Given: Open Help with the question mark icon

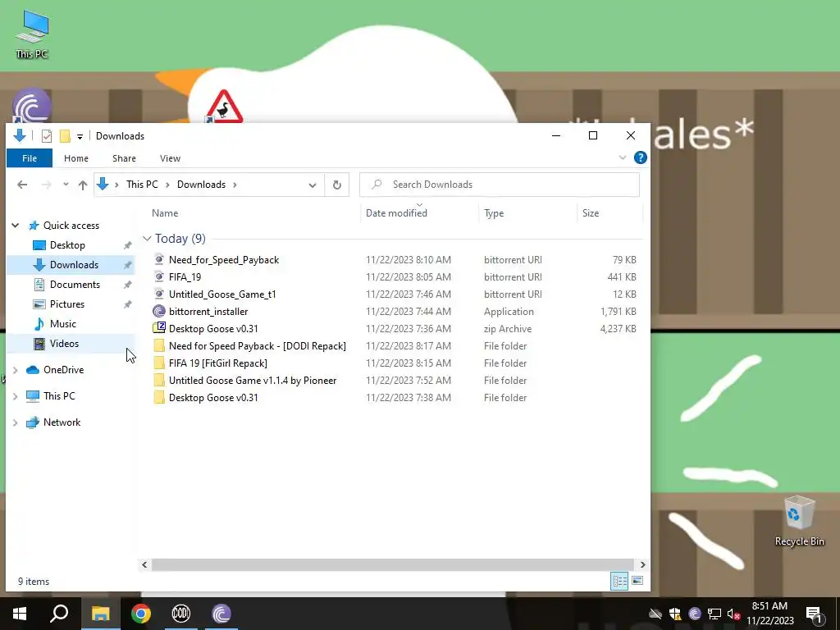Looking at the screenshot, I should [x=640, y=157].
